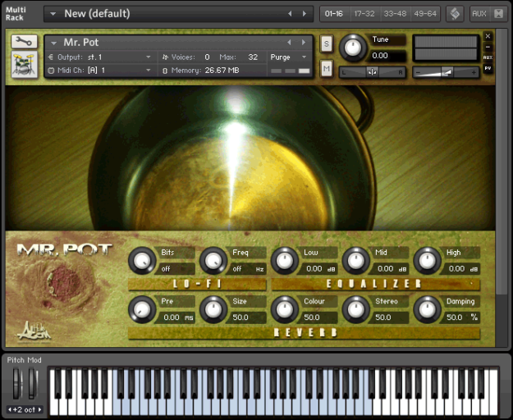Click the Midi Ch icon

[x=51, y=71]
